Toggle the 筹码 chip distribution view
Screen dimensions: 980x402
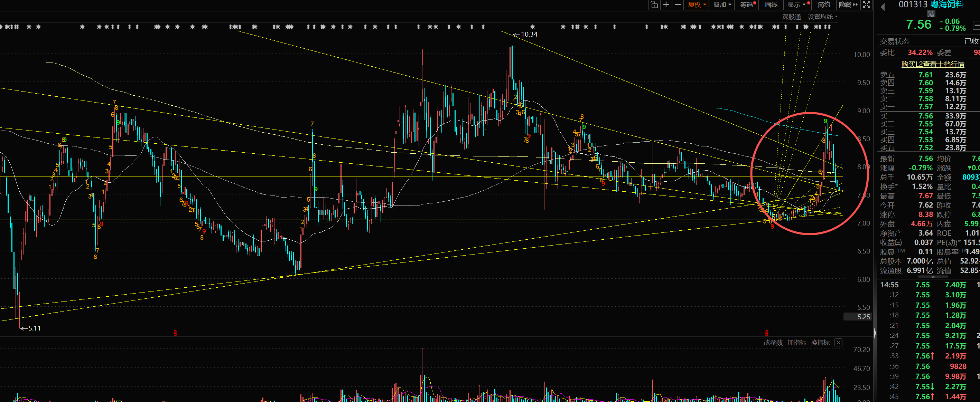(x=747, y=4)
